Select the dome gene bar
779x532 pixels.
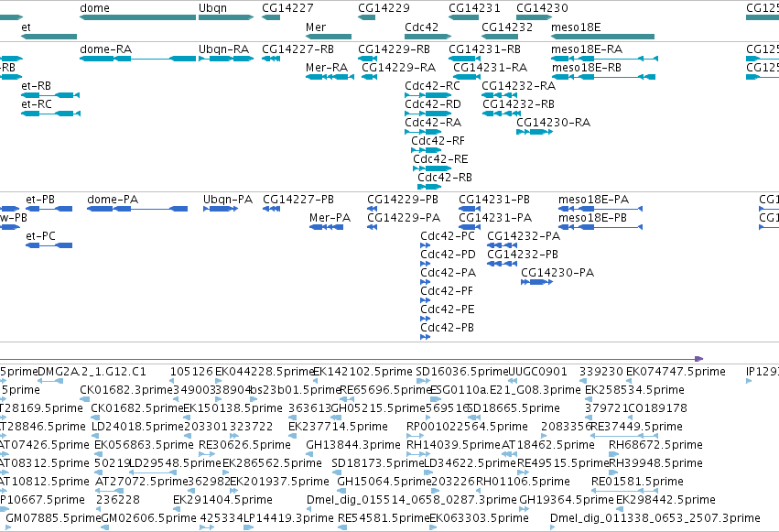pos(137,17)
